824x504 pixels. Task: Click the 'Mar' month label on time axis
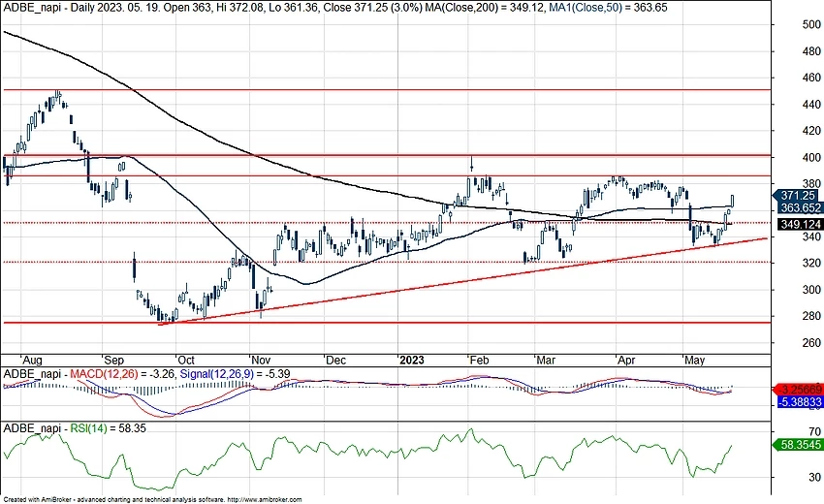click(x=546, y=360)
